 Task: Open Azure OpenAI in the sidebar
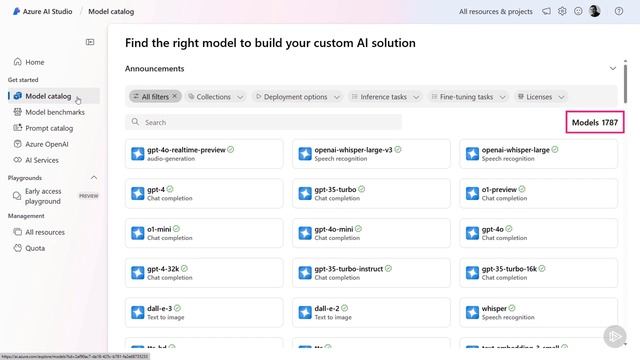(53, 144)
